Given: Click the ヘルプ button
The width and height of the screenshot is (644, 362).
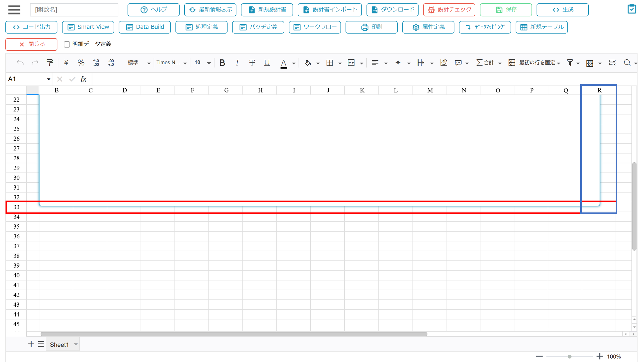Looking at the screenshot, I should pyautogui.click(x=154, y=10).
